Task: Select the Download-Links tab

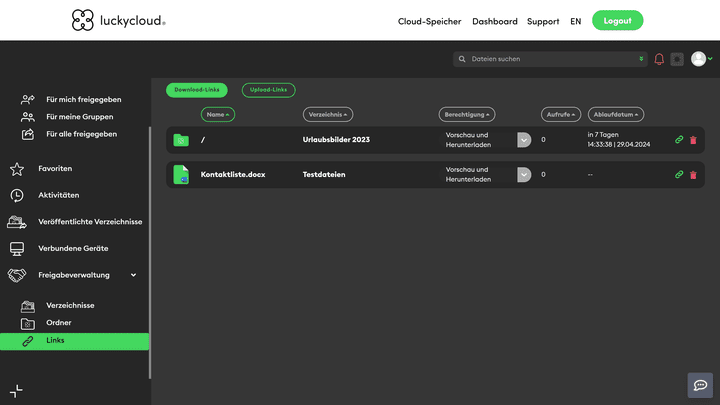Action: point(196,90)
